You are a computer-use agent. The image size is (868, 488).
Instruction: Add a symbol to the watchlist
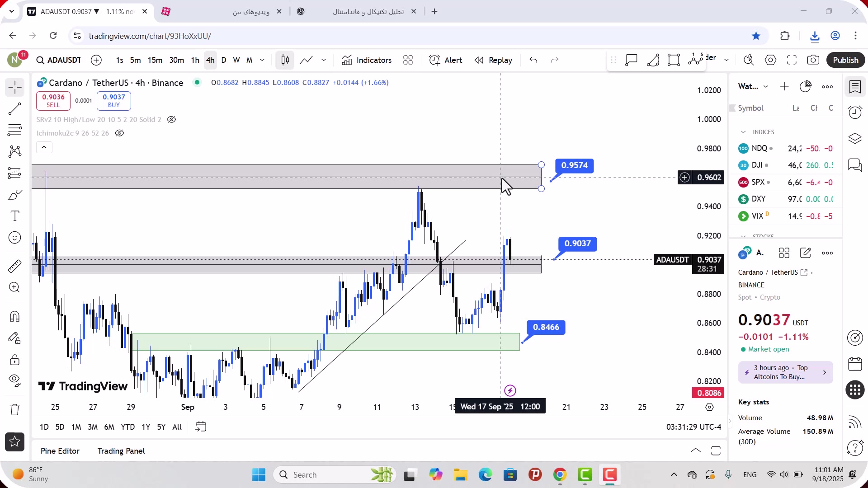point(784,86)
